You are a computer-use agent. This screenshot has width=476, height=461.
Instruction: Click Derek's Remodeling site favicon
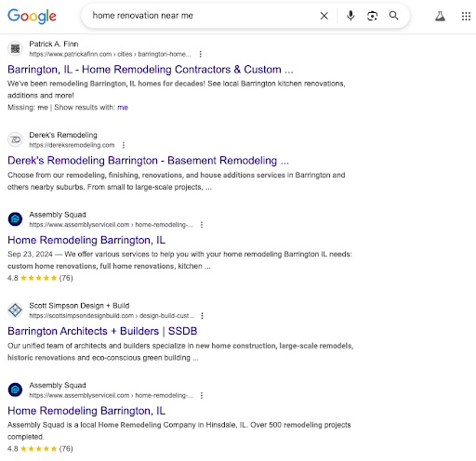[15, 139]
